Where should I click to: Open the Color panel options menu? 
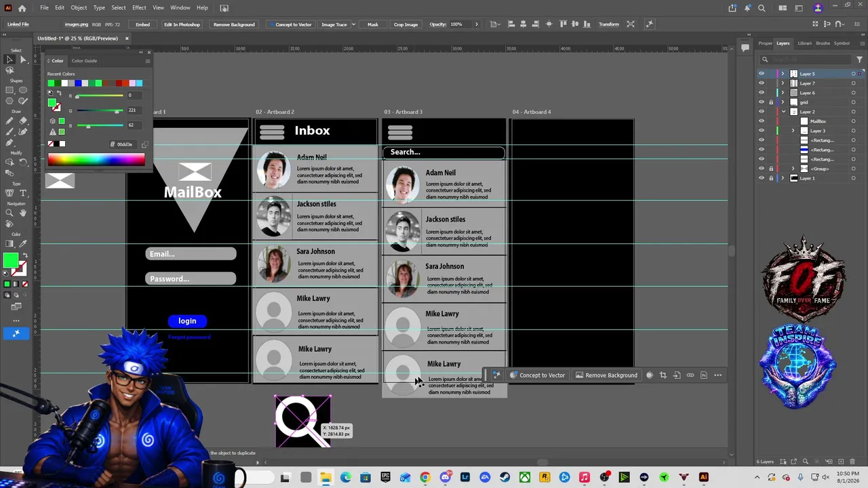(x=147, y=61)
